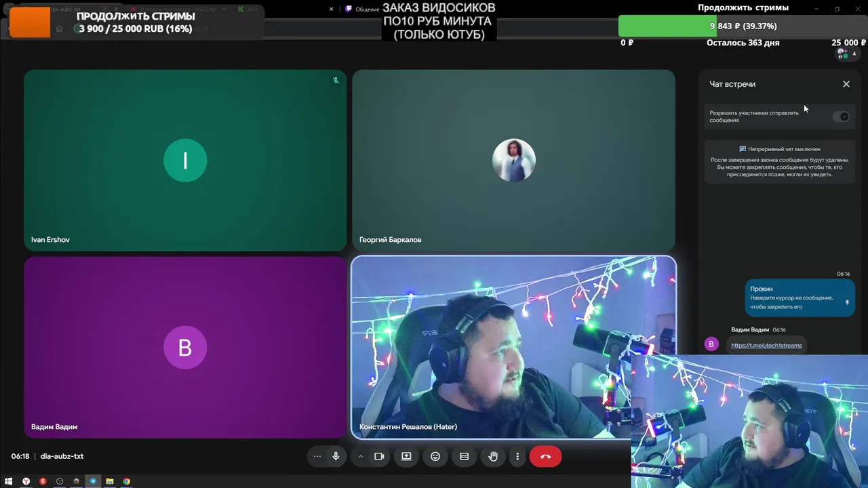Click Вадим Вадим's avatar in chat
The width and height of the screenshot is (868, 488).
[x=711, y=344]
